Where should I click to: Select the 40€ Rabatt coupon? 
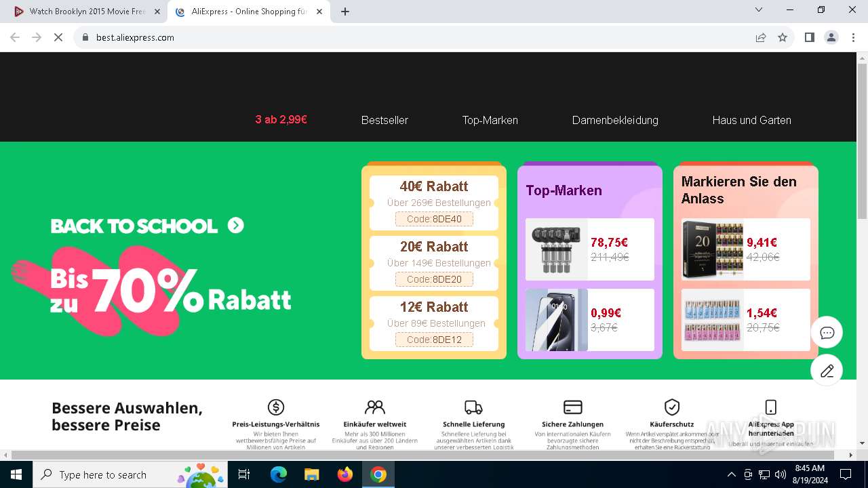click(434, 203)
